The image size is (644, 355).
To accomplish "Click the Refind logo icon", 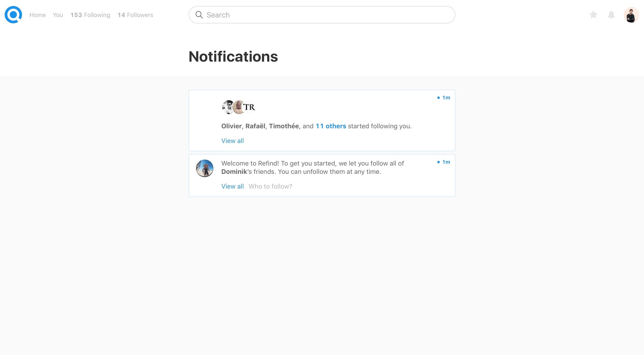I will (13, 15).
